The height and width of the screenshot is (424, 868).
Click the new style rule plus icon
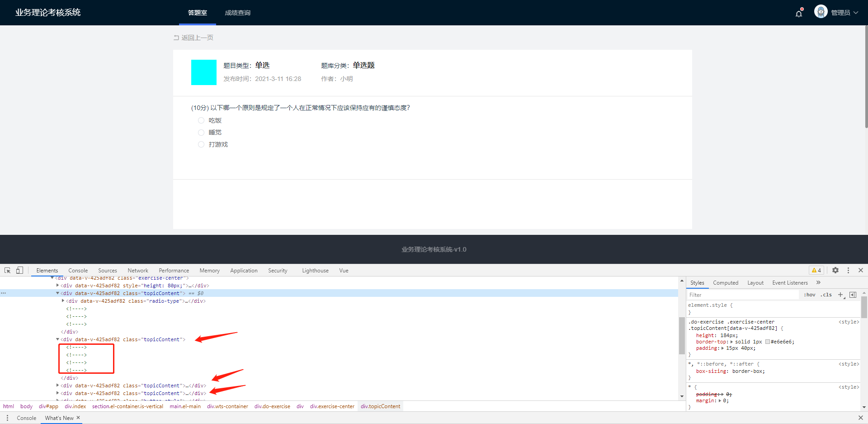pos(841,295)
